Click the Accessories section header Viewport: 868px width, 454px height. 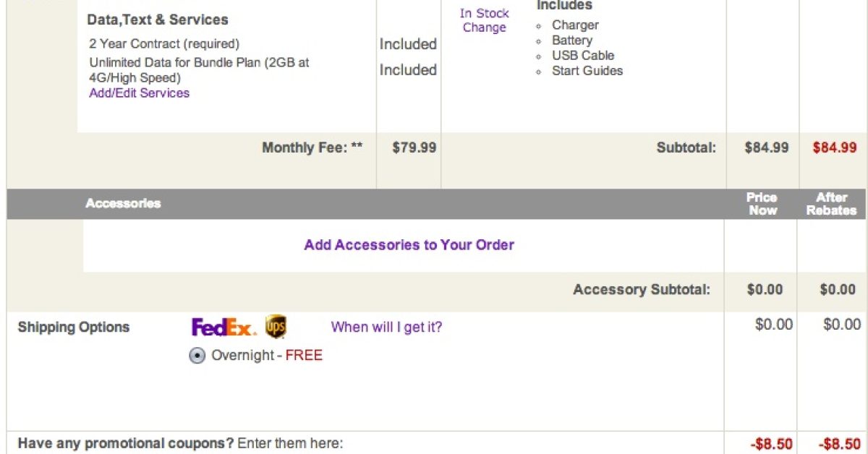[x=123, y=203]
